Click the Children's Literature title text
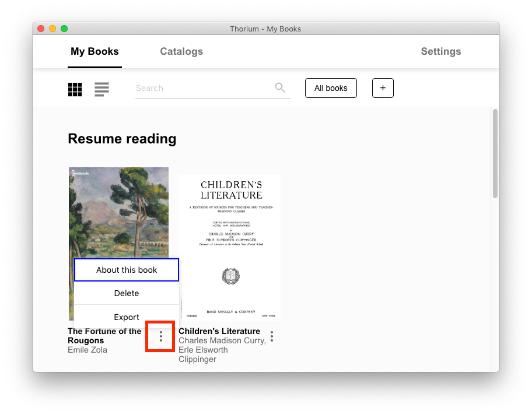 [219, 331]
